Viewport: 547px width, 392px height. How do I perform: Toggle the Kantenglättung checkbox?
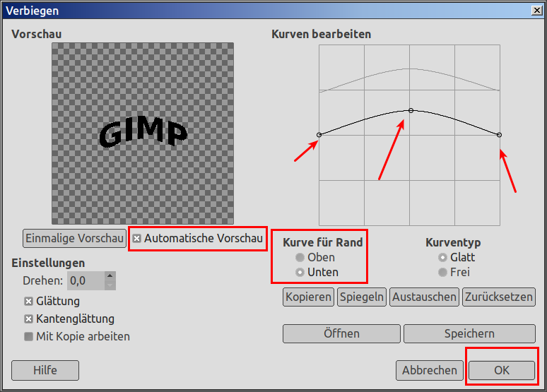(28, 319)
